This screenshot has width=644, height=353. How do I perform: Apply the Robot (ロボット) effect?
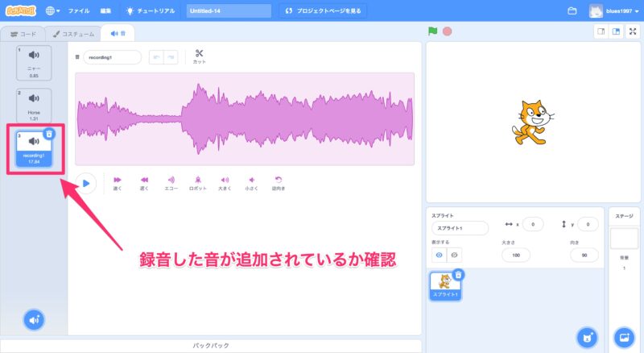[197, 182]
